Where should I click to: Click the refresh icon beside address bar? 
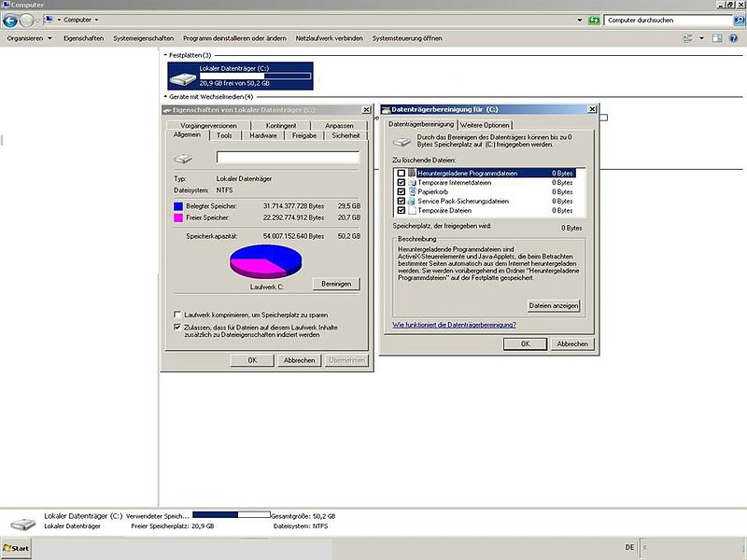(x=594, y=20)
